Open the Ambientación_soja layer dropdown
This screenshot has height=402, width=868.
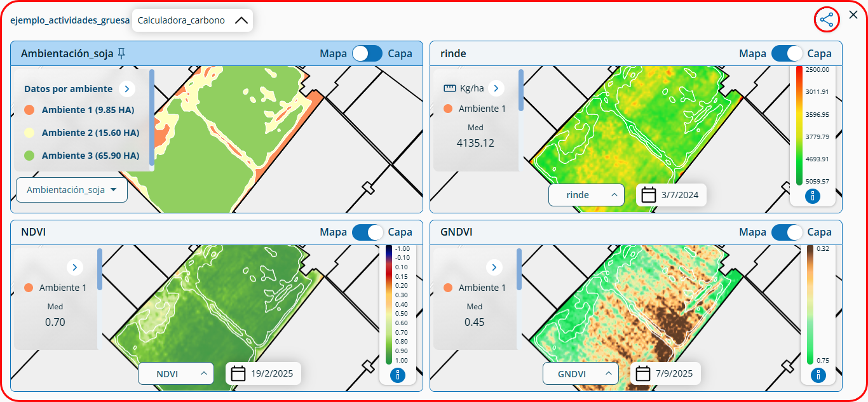click(x=72, y=190)
